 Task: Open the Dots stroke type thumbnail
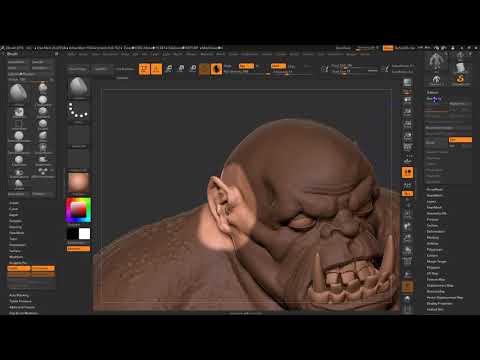[78, 112]
